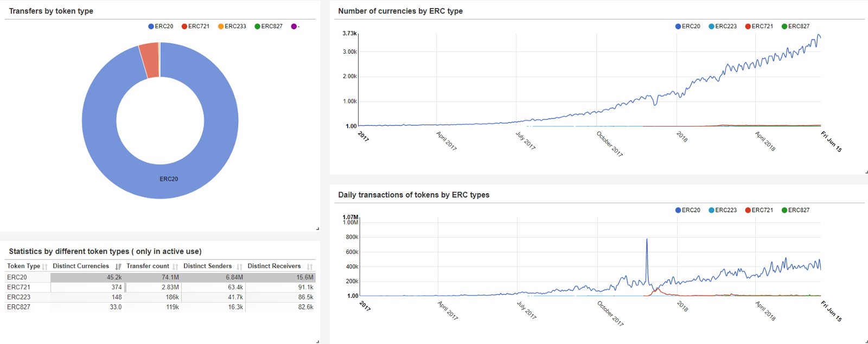868x344 pixels.
Task: Select the ERC827 row in statistics table
Action: [160, 307]
